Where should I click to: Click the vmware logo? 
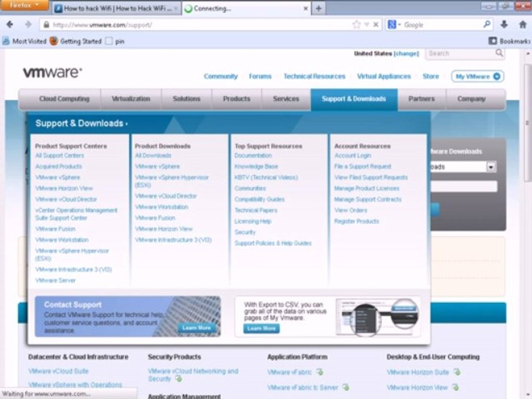pyautogui.click(x=52, y=72)
